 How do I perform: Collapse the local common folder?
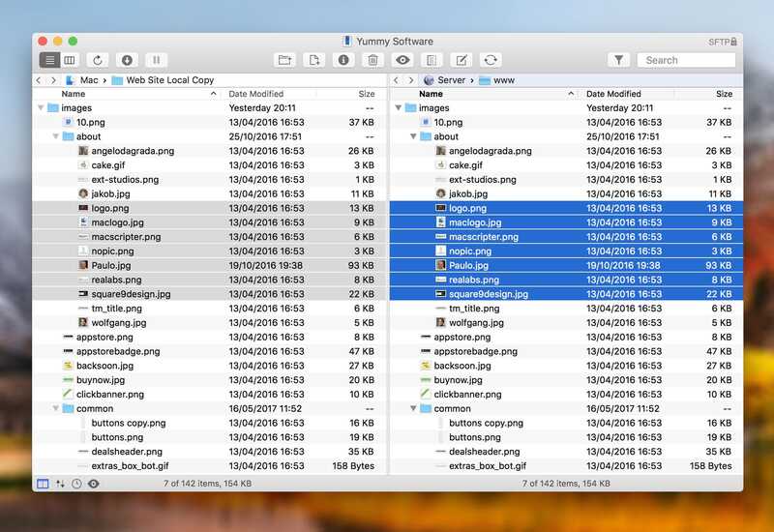[56, 408]
